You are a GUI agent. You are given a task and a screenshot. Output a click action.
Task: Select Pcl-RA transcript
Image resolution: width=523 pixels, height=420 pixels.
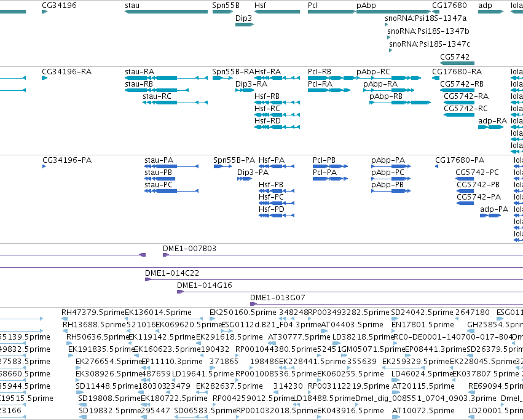(329, 90)
